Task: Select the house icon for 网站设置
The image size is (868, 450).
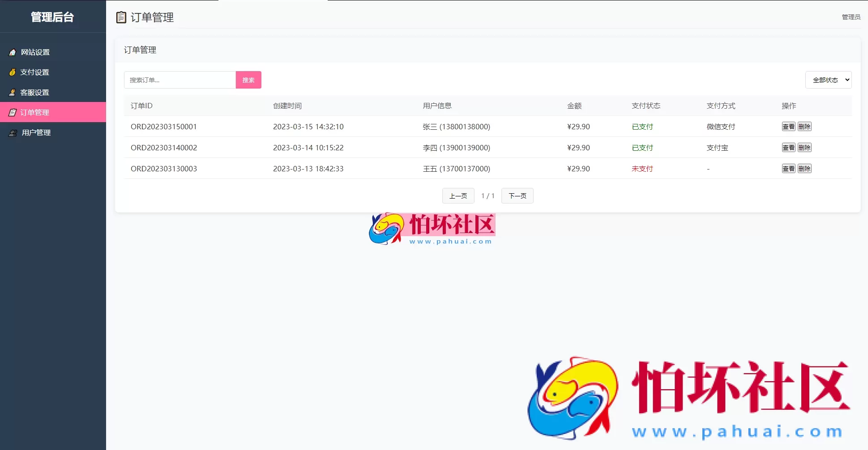Action: (13, 52)
